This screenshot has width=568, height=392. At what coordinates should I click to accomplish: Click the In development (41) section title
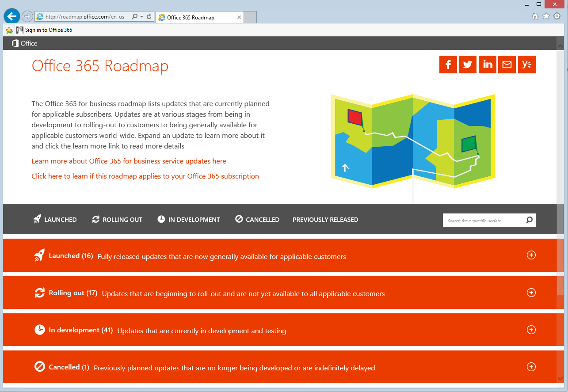(81, 330)
